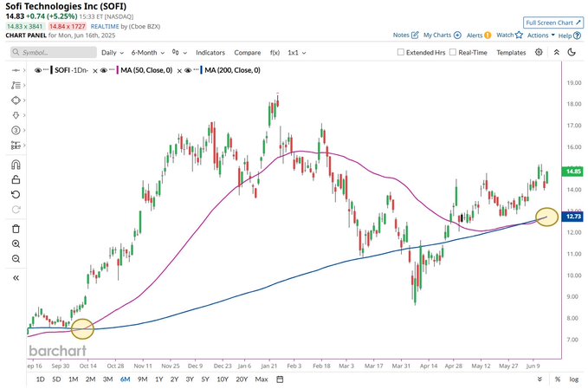The width and height of the screenshot is (588, 389).
Task: Delete drawings with the trash icon
Action: click(x=16, y=229)
